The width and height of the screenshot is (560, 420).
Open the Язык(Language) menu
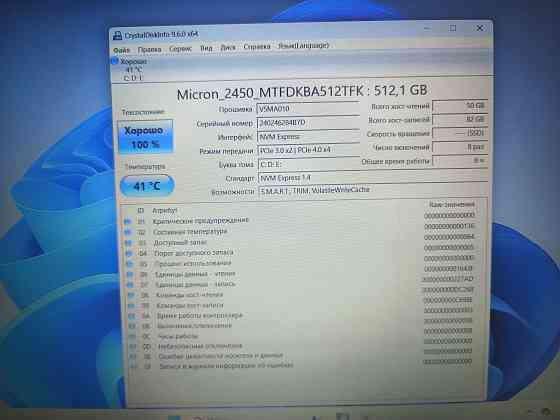[x=303, y=46]
